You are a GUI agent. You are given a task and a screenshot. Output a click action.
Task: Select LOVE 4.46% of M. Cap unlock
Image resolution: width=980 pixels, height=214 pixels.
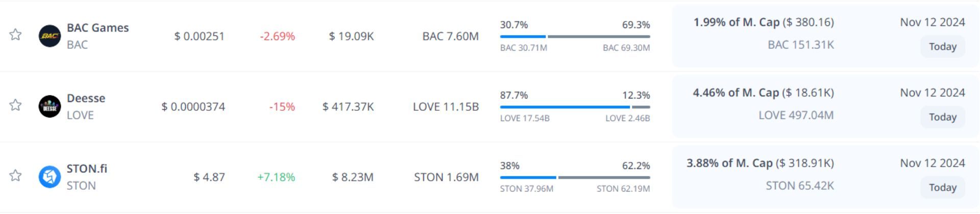coord(763,93)
